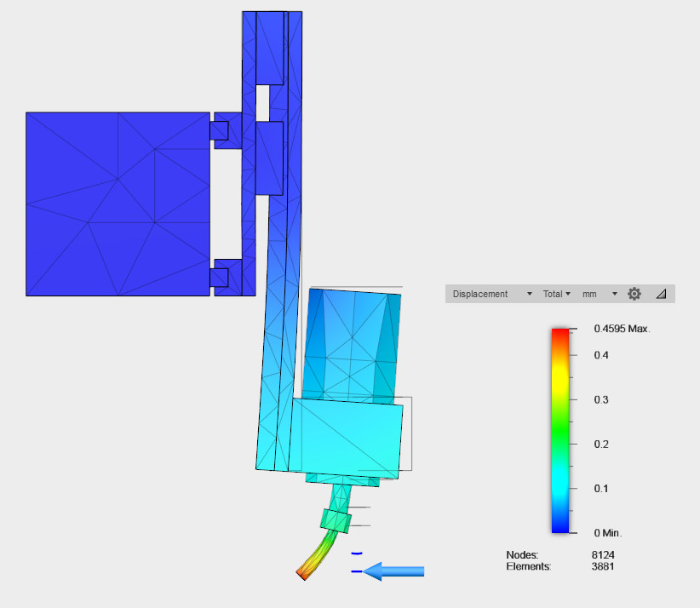Image resolution: width=700 pixels, height=608 pixels.
Task: Select the 0.4595 Max. legend value
Action: (x=622, y=329)
